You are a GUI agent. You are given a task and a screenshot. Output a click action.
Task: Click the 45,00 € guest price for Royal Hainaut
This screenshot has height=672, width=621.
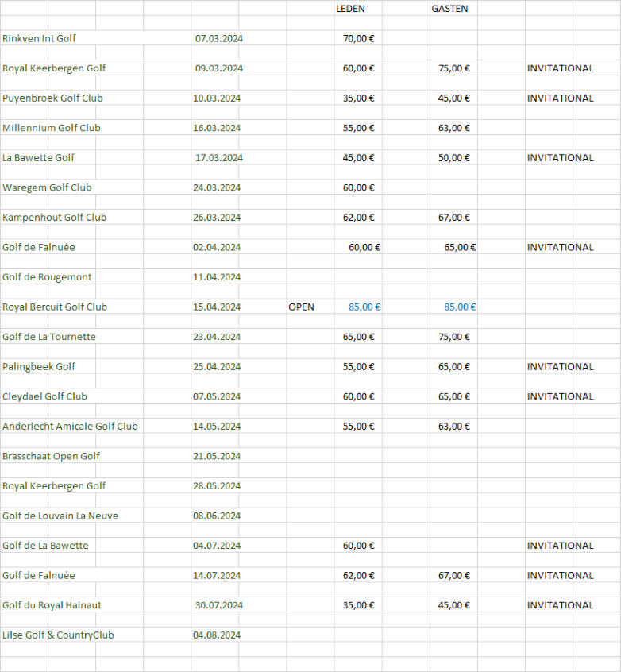point(454,605)
